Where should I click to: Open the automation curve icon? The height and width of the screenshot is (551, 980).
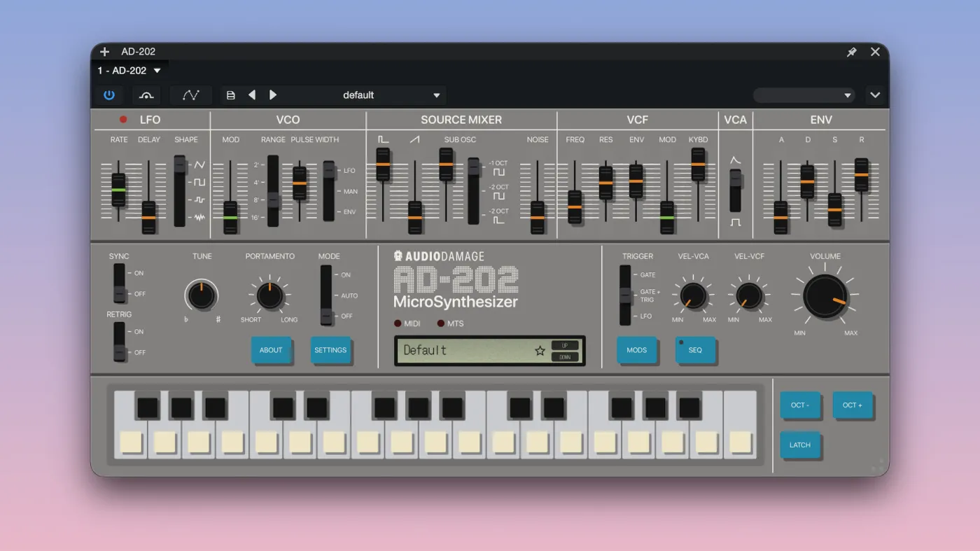tap(191, 95)
